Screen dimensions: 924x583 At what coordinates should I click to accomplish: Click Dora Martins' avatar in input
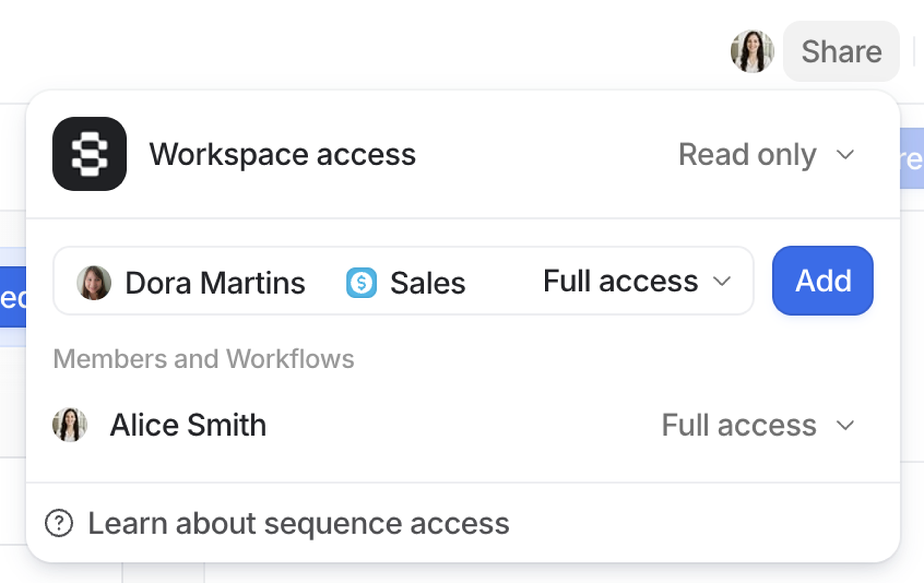94,283
